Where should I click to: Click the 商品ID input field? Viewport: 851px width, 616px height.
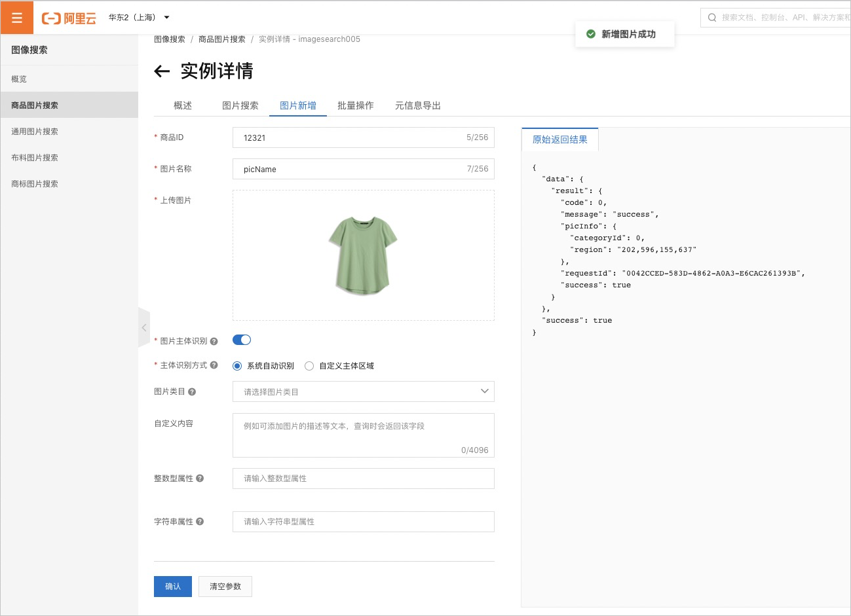coord(364,137)
